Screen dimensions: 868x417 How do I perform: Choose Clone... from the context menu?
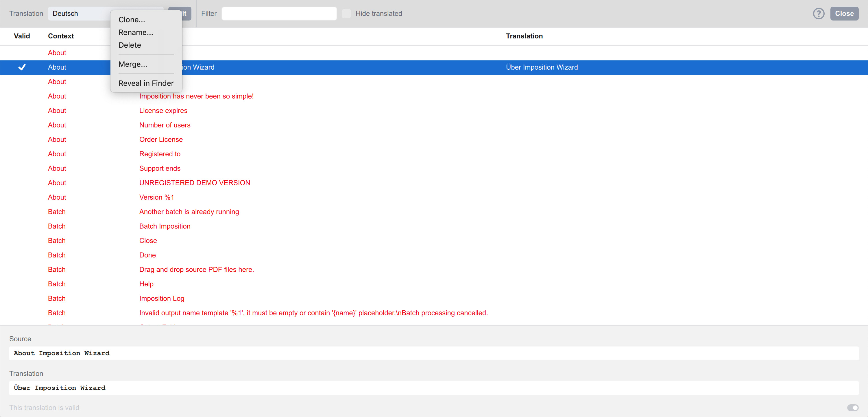(x=132, y=20)
